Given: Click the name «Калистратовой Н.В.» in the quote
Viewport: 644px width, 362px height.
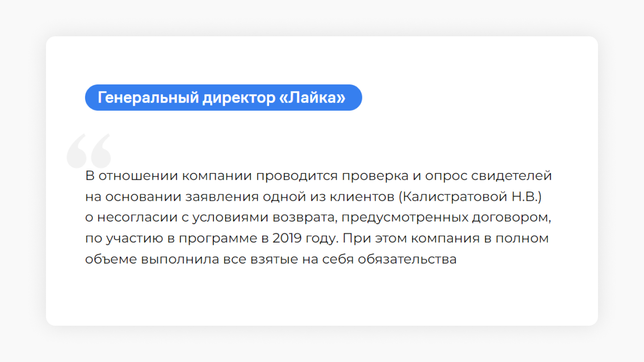Looking at the screenshot, I should (469, 197).
